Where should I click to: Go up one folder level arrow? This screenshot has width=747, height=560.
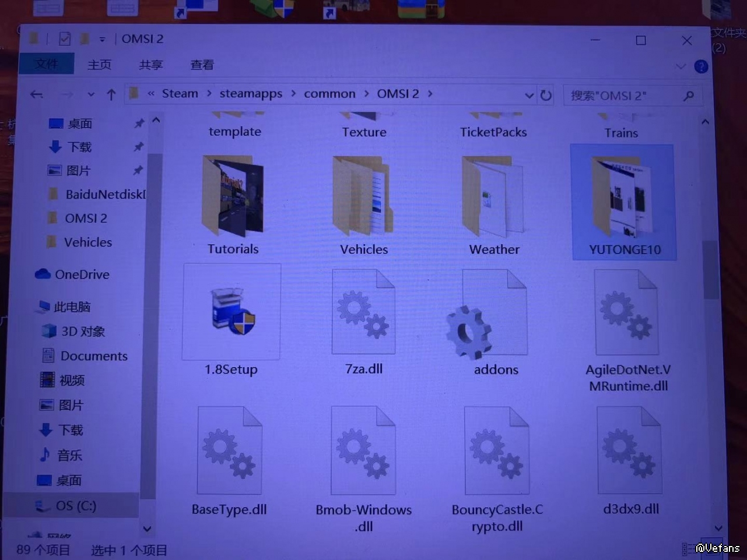point(111,94)
